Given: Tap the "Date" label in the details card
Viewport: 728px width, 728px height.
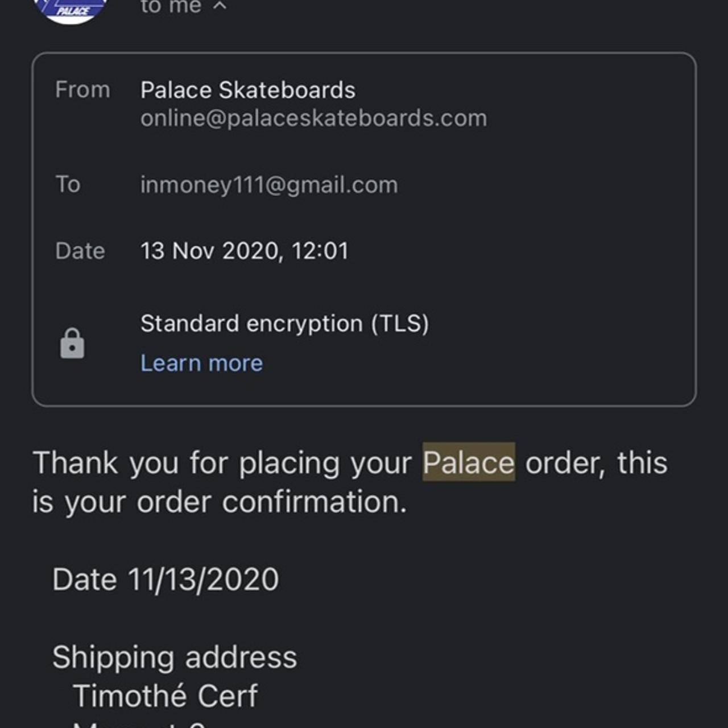Looking at the screenshot, I should click(80, 251).
